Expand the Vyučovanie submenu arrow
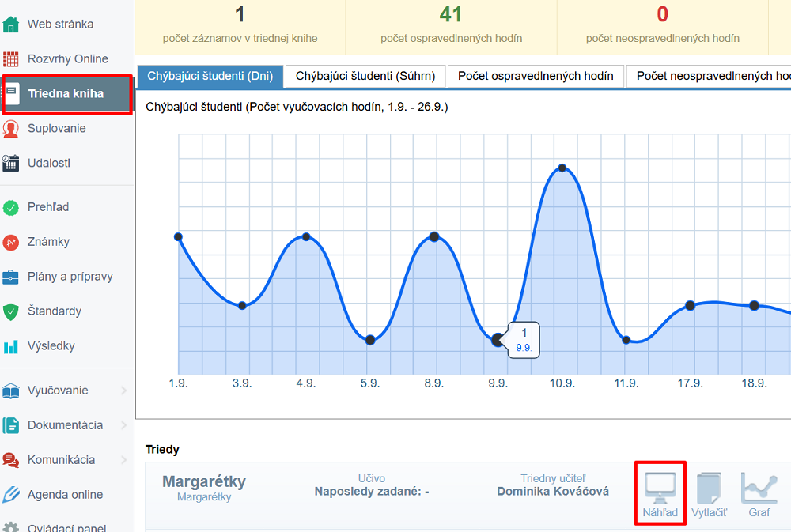 point(123,391)
